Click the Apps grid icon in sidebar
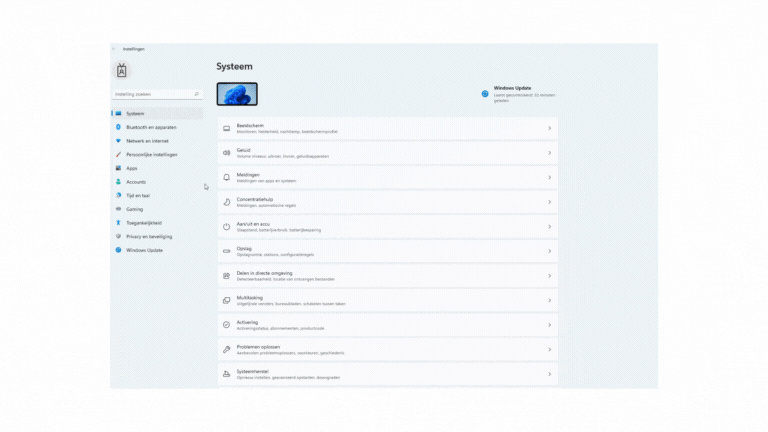This screenshot has height=432, width=768. 118,168
